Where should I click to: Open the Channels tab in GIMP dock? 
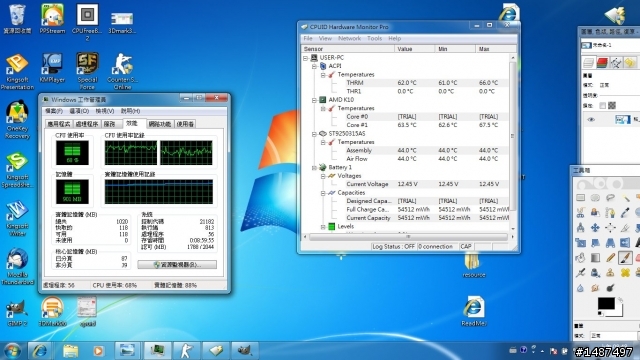click(x=602, y=63)
